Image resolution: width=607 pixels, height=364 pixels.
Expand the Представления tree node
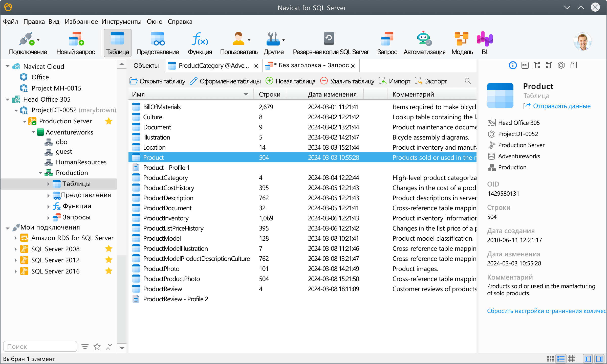tap(48, 195)
